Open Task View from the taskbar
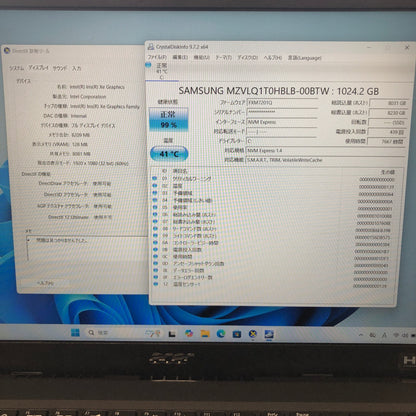This screenshot has width=416, height=416. pos(172,333)
